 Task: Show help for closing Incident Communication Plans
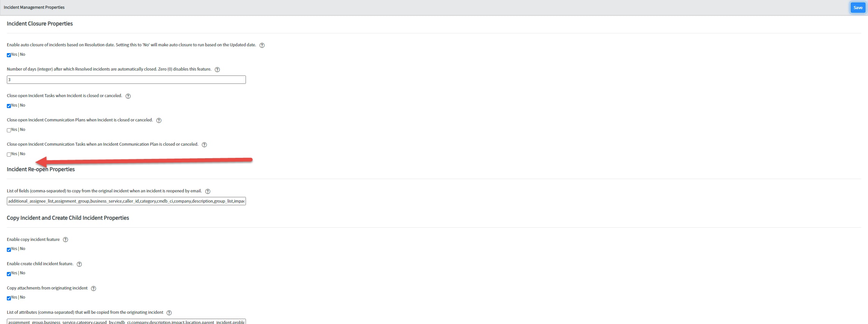(x=159, y=120)
